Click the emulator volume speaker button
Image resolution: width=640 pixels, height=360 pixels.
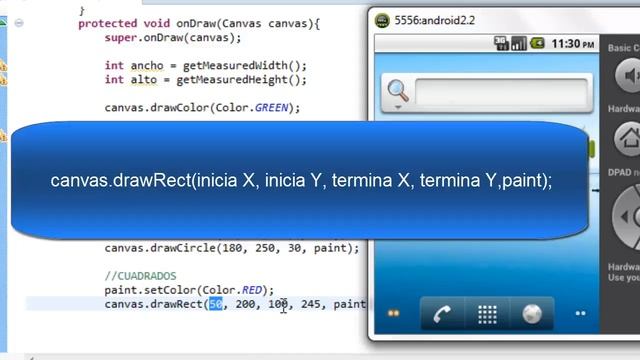[629, 76]
